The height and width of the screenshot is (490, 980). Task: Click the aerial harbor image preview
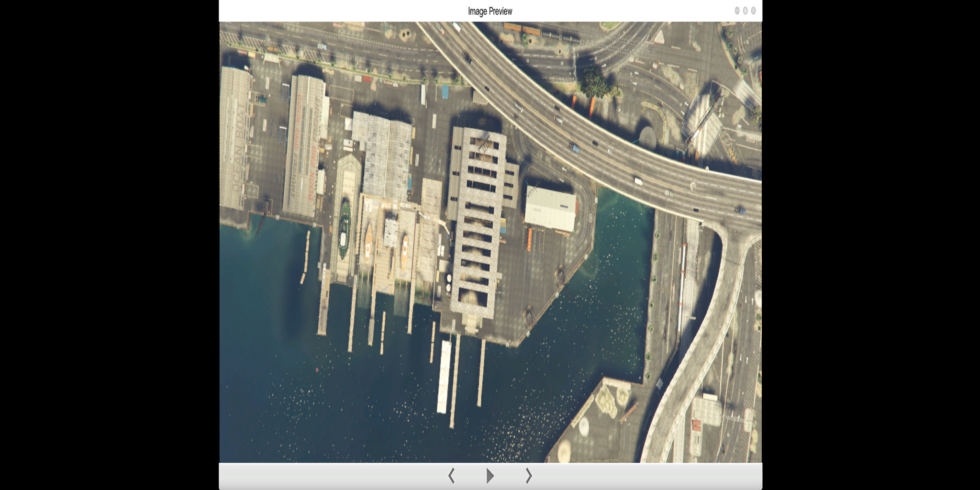tap(490, 242)
